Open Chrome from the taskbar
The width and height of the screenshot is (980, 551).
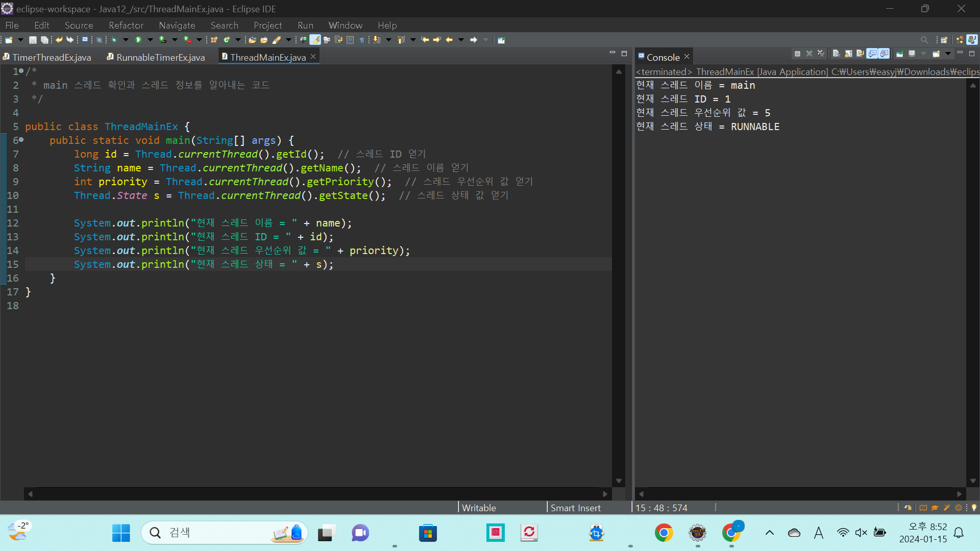664,533
